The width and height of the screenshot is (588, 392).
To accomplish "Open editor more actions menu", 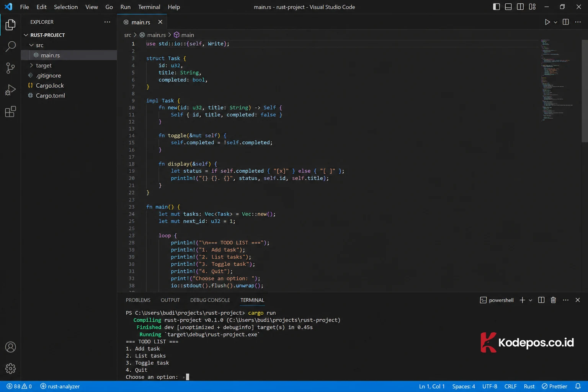I will (578, 22).
